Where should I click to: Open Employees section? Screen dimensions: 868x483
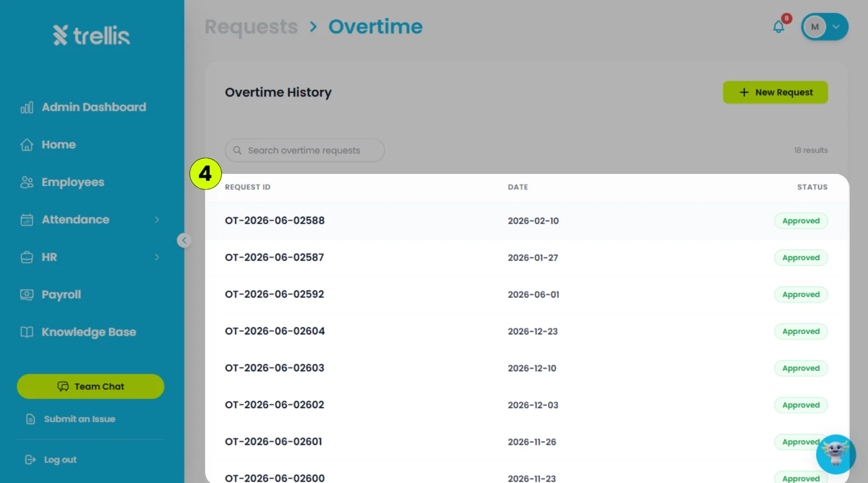click(x=73, y=182)
